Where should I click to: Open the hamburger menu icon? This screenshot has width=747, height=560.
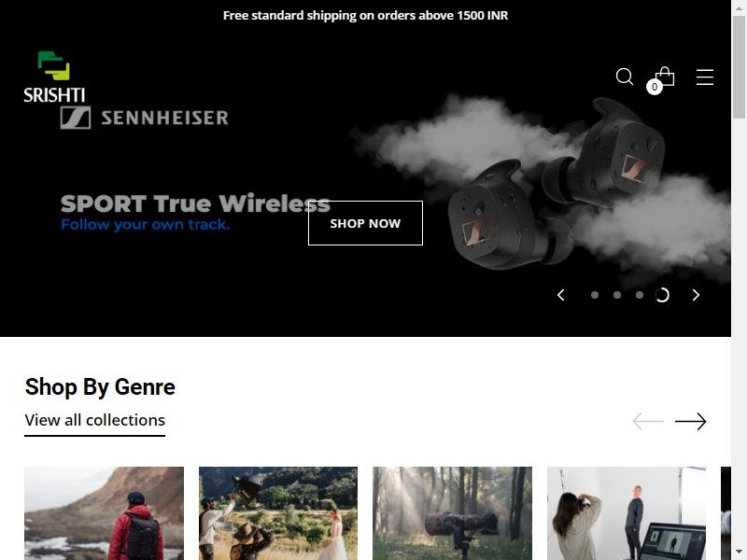[705, 77]
